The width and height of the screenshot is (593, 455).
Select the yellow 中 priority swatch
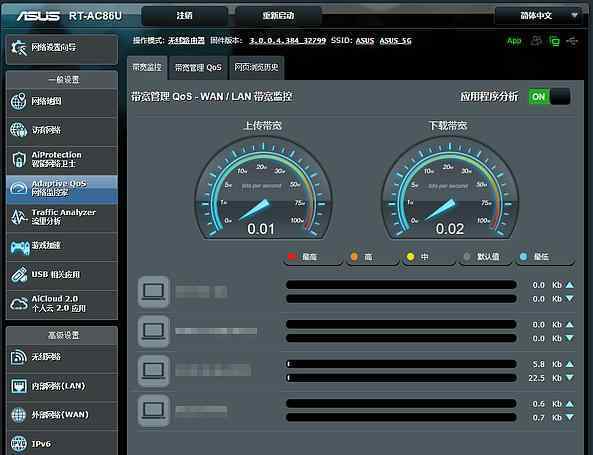click(410, 257)
